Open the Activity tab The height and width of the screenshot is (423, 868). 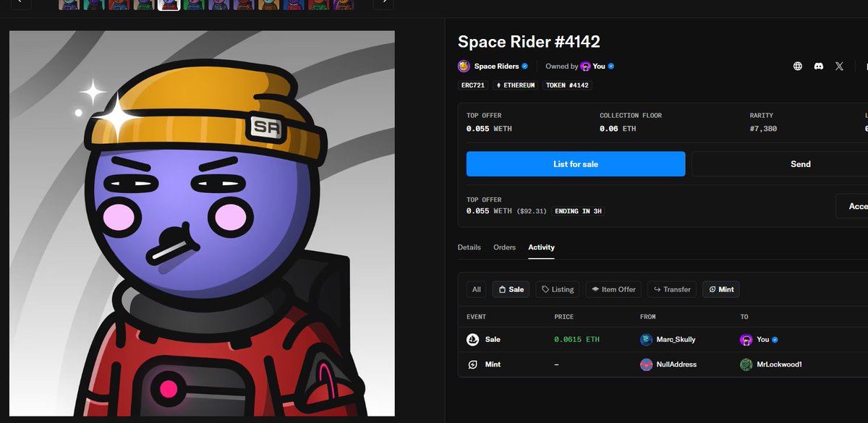(x=541, y=247)
